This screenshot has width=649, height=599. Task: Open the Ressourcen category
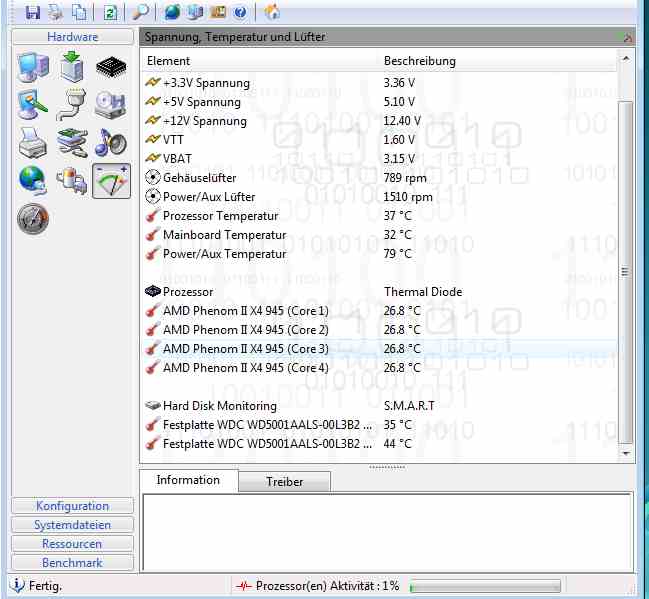coord(72,544)
